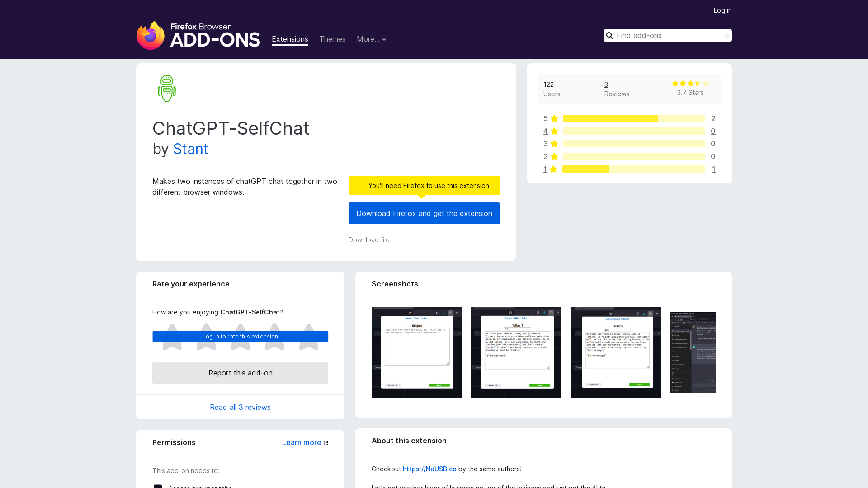This screenshot has width=868, height=488.
Task: Open the Talker 1 screenshot thumbnail
Action: point(516,352)
